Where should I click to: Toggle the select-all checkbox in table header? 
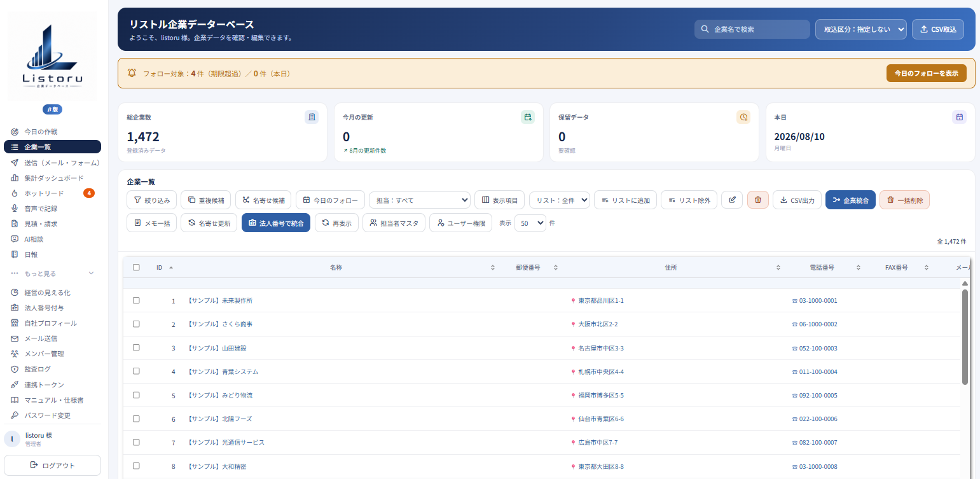[x=136, y=267]
